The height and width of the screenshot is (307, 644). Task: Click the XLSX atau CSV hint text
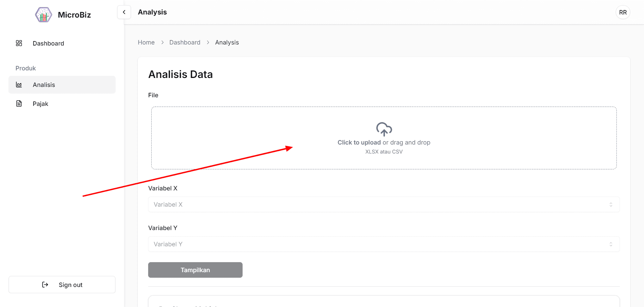(384, 152)
